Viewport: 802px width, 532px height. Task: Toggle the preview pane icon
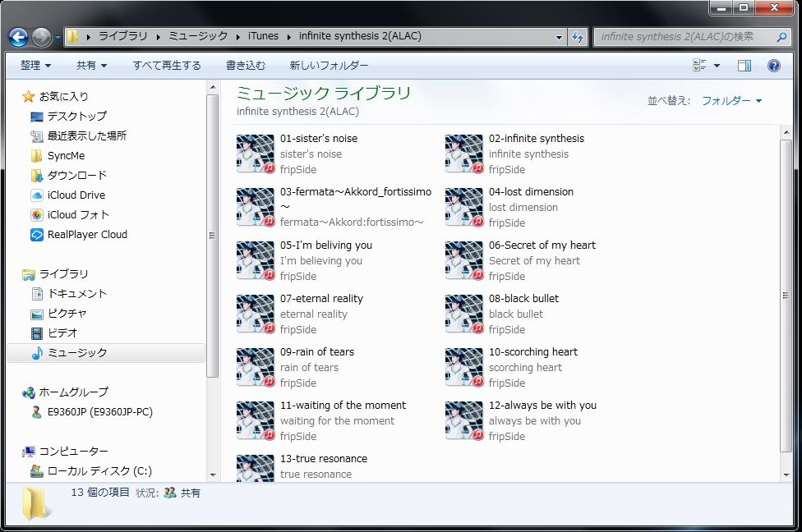744,66
